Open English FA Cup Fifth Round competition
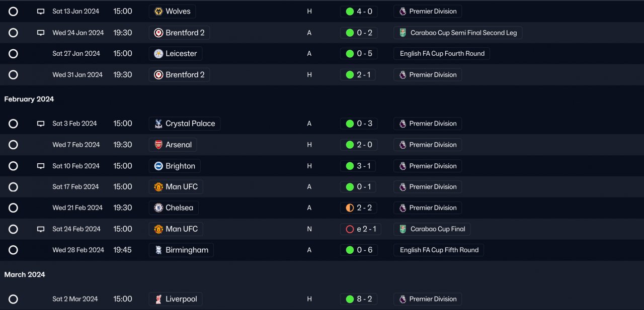 tap(439, 250)
